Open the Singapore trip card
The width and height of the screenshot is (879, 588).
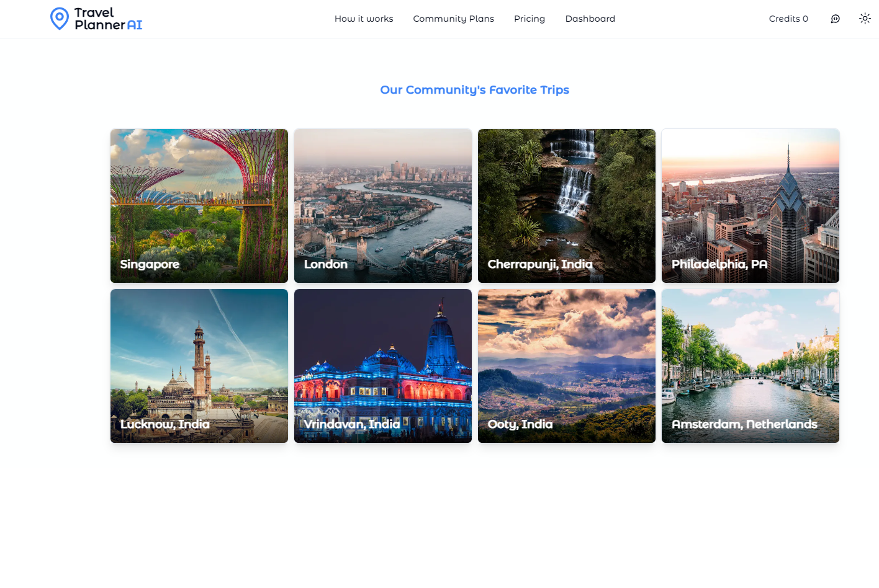click(199, 206)
